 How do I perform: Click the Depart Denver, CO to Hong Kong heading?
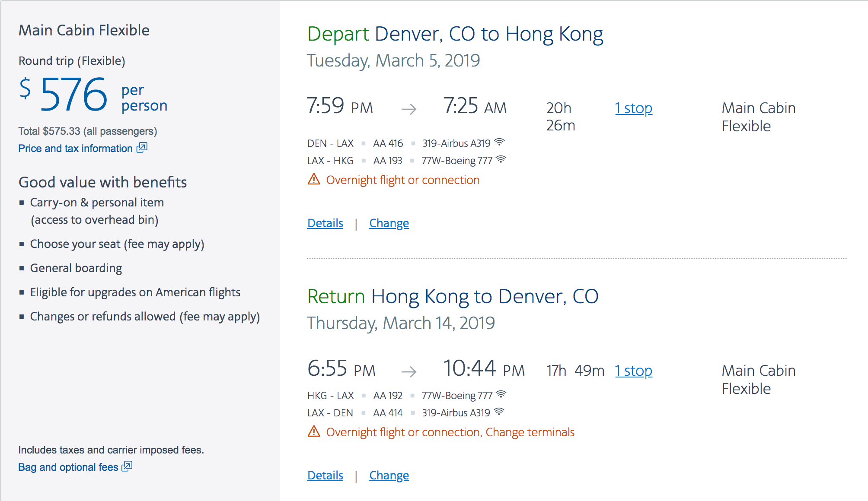pyautogui.click(x=455, y=34)
